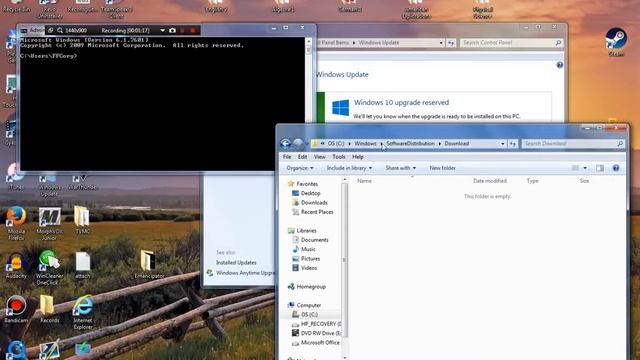The height and width of the screenshot is (360, 640).
Task: Select Favorites in navigation pane
Action: [303, 184]
